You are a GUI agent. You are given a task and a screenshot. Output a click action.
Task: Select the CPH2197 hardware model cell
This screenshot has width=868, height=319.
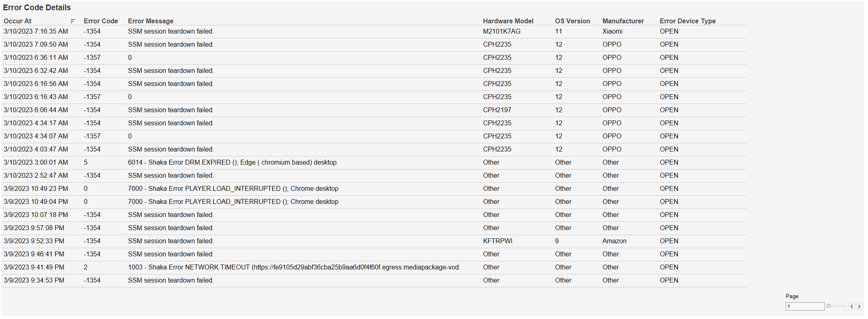(x=497, y=110)
